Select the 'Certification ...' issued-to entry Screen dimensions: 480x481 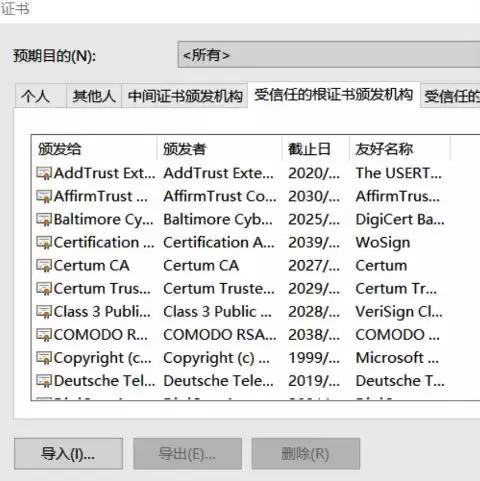104,242
